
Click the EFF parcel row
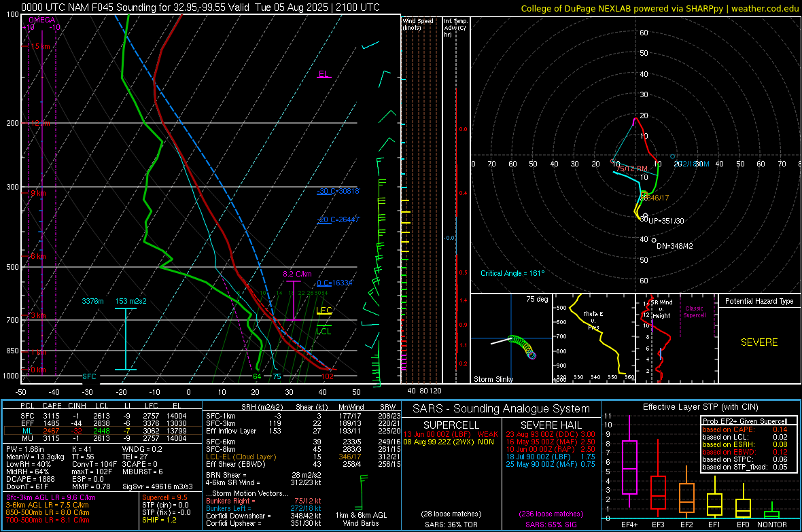point(103,423)
